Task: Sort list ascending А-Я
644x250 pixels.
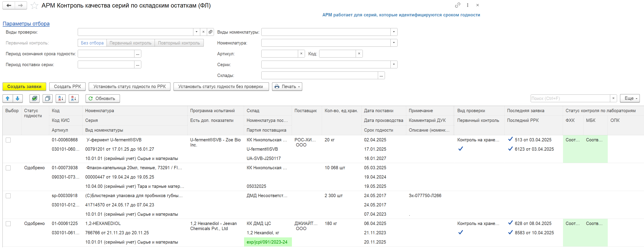Action: point(61,98)
